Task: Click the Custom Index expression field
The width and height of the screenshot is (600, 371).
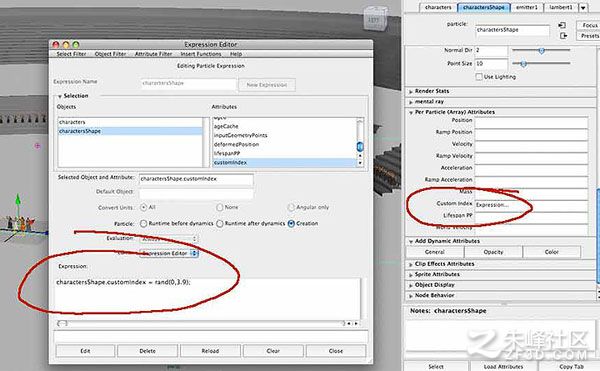Action: (x=531, y=205)
